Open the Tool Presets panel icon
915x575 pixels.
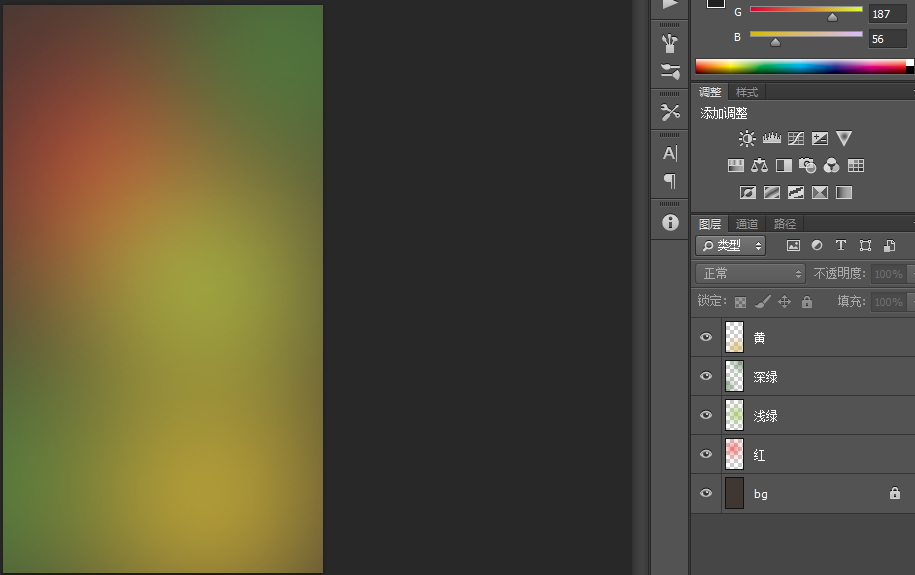pos(670,112)
